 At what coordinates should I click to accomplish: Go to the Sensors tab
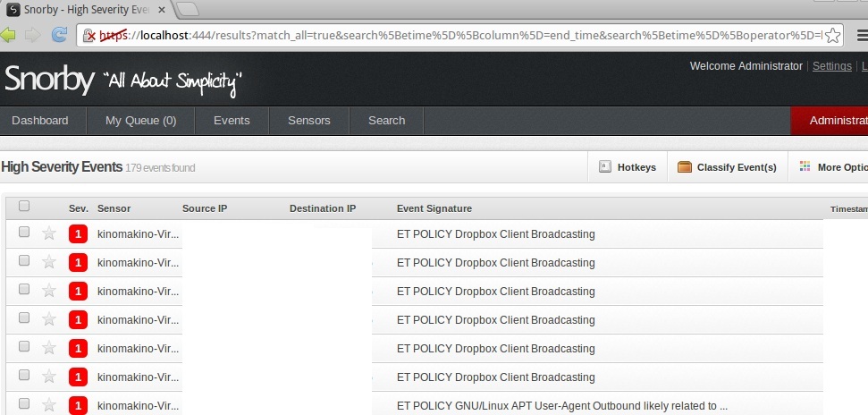pyautogui.click(x=308, y=121)
